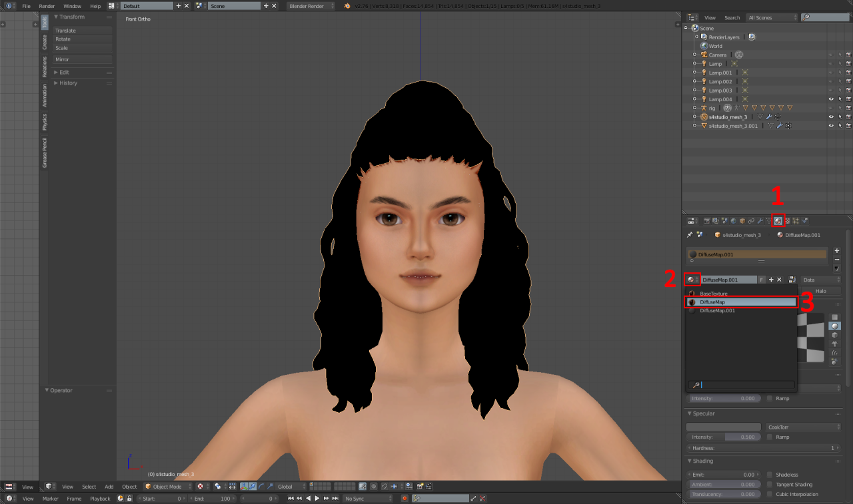Open the File menu
This screenshot has width=853, height=504.
pyautogui.click(x=26, y=5)
